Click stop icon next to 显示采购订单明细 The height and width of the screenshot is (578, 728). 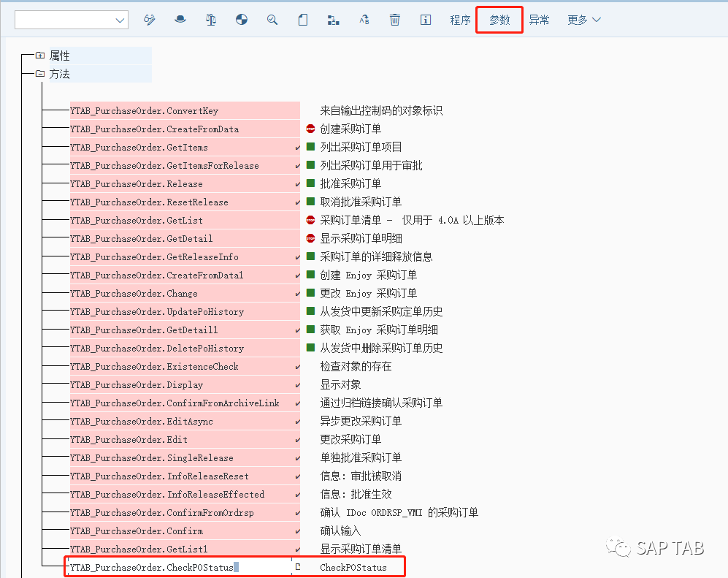click(310, 238)
